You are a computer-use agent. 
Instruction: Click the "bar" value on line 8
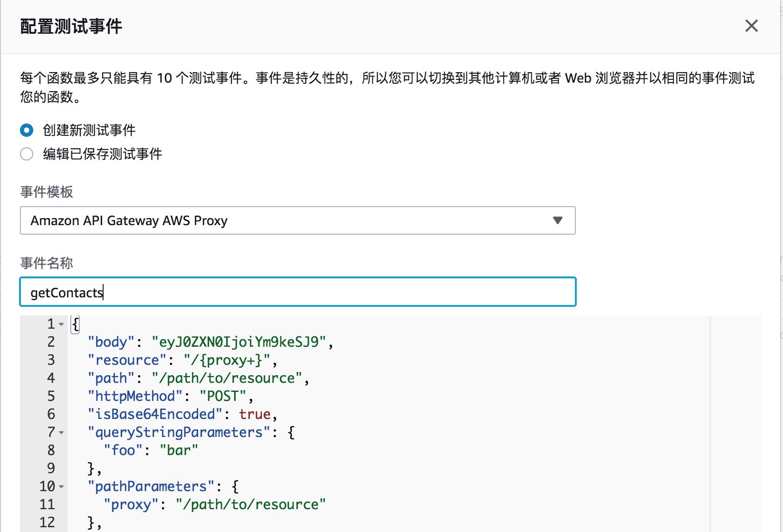coord(179,450)
